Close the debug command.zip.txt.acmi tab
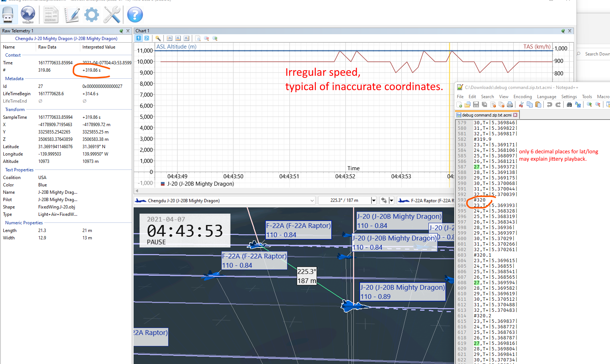Viewport: 610px width, 364px height. [x=515, y=115]
